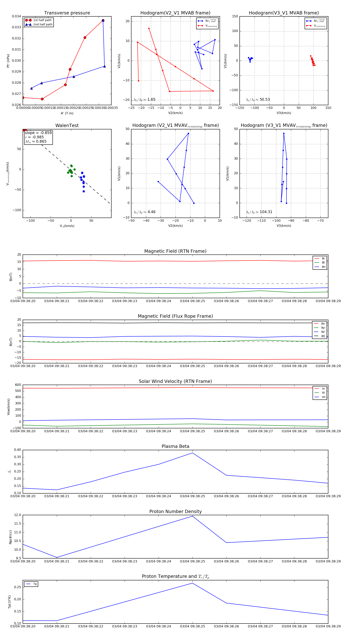Select '2nd half path' legend entry
This screenshot has width=351, height=644.
(x=39, y=25)
